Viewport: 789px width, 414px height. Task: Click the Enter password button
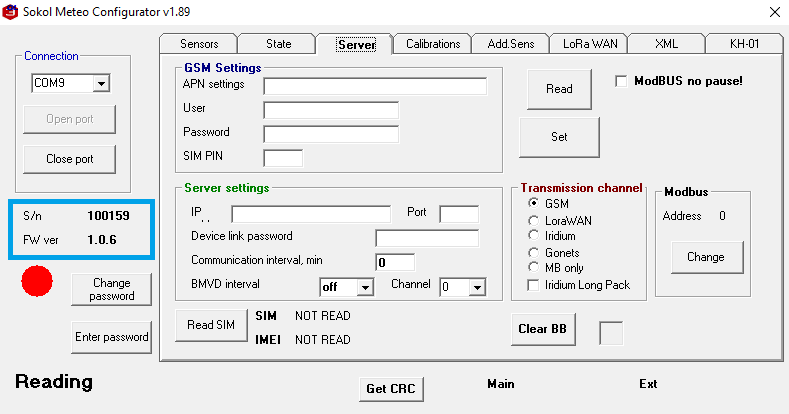[111, 337]
